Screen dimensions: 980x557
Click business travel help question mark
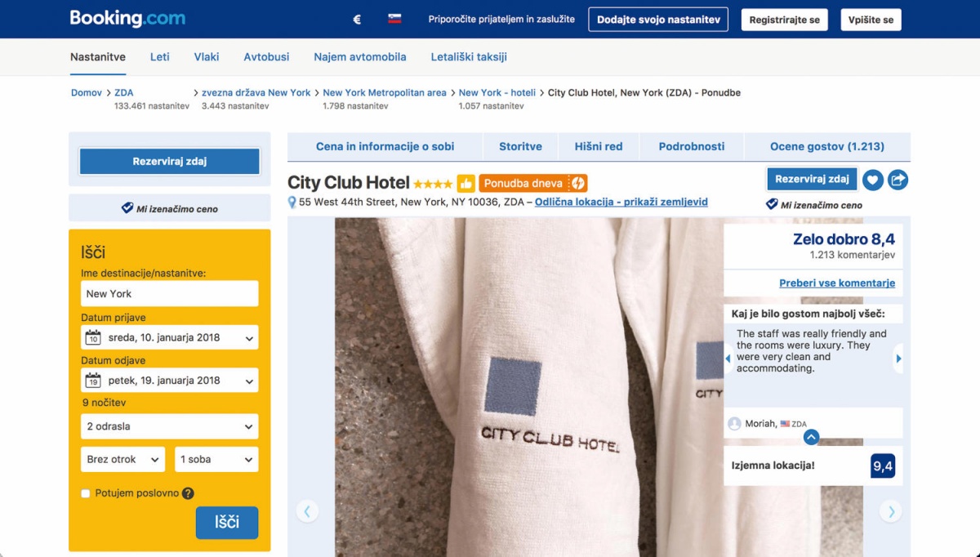[x=188, y=493]
